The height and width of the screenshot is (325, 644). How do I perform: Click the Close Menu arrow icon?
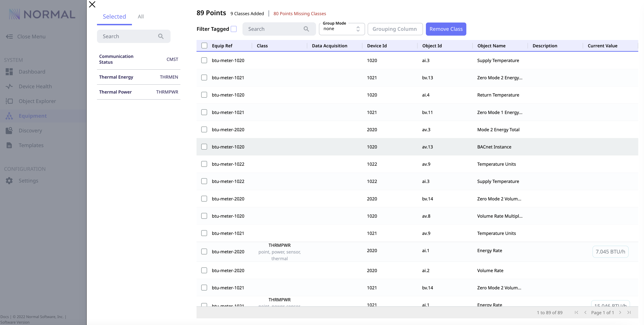tap(9, 37)
